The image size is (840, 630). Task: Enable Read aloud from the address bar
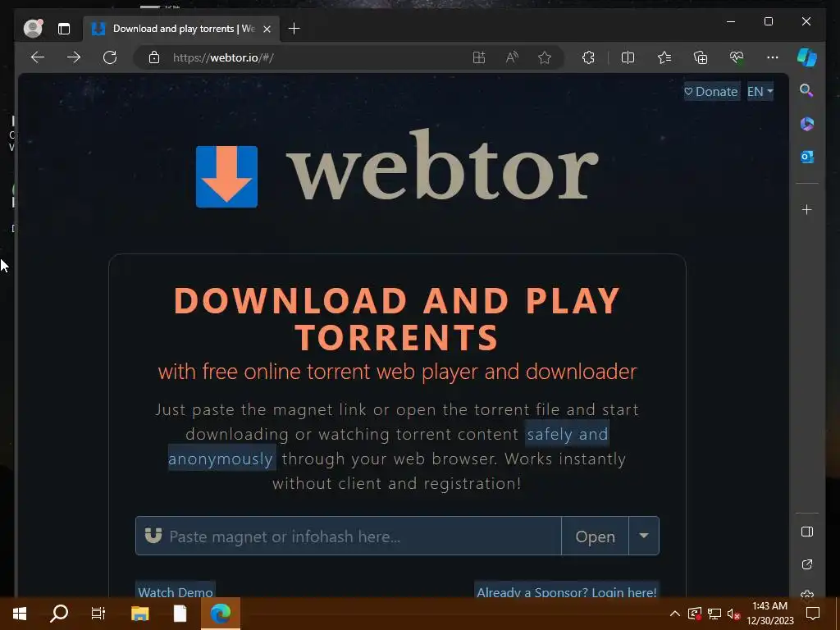pos(512,57)
